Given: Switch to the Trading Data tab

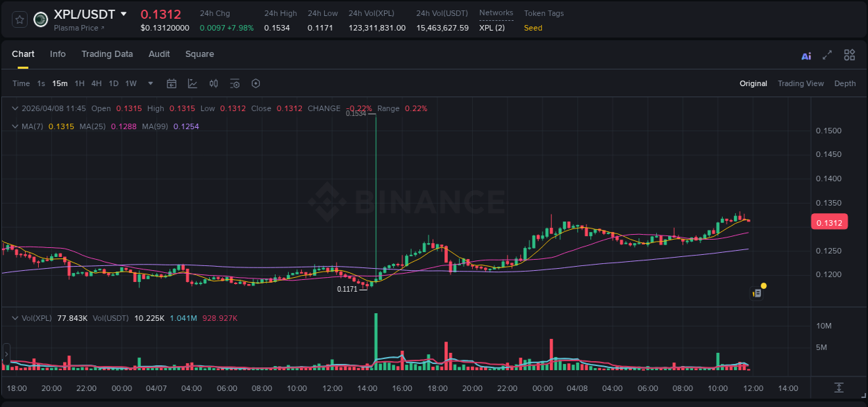Looking at the screenshot, I should coord(108,54).
